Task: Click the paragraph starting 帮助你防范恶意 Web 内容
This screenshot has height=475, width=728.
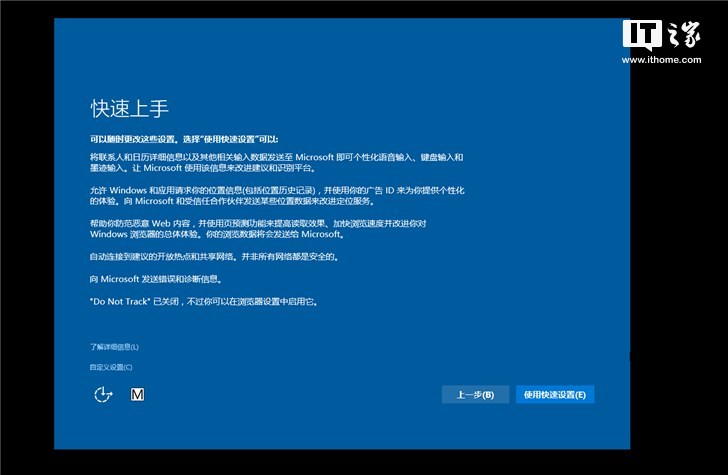Action: [258, 229]
